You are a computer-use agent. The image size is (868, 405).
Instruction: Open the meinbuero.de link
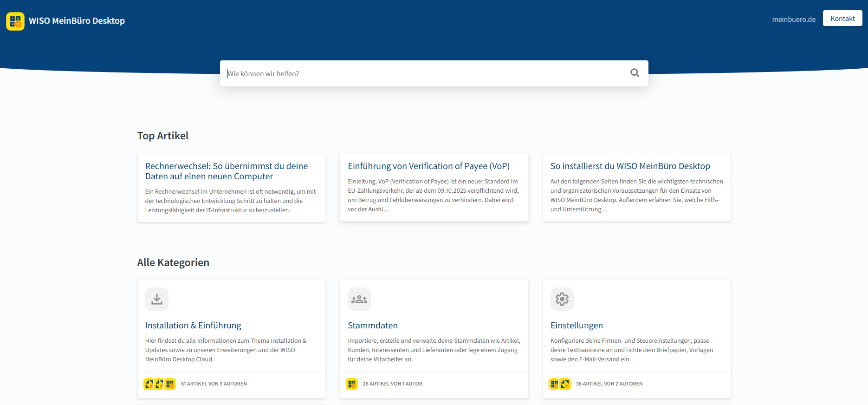[794, 19]
